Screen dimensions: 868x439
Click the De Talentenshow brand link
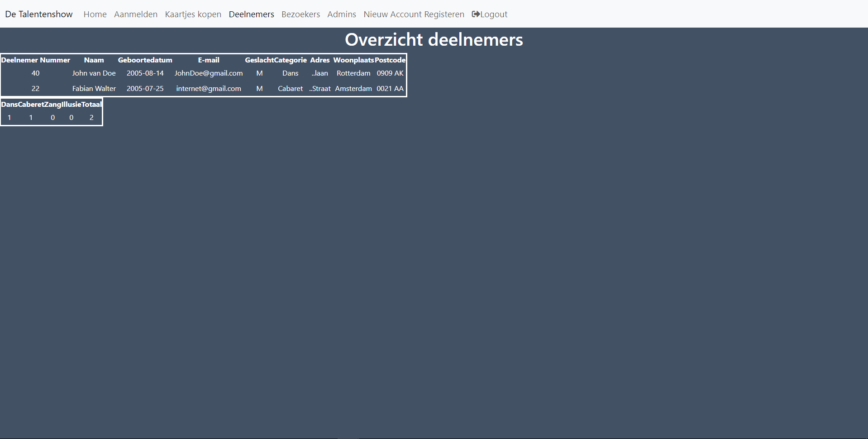[39, 14]
